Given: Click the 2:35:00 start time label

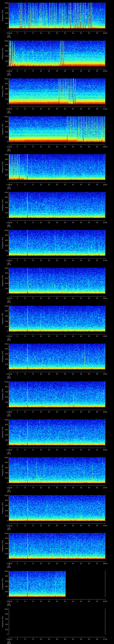Looking at the screenshot, I should (9, 450).
